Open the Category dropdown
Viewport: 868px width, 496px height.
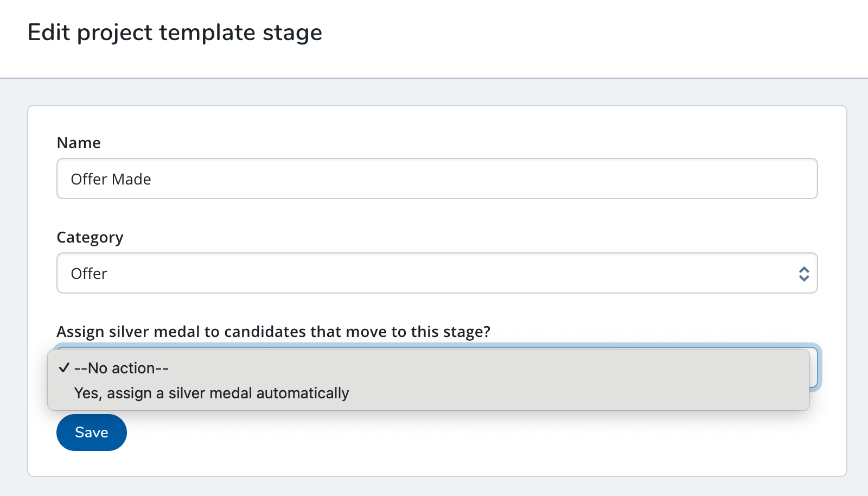point(437,273)
